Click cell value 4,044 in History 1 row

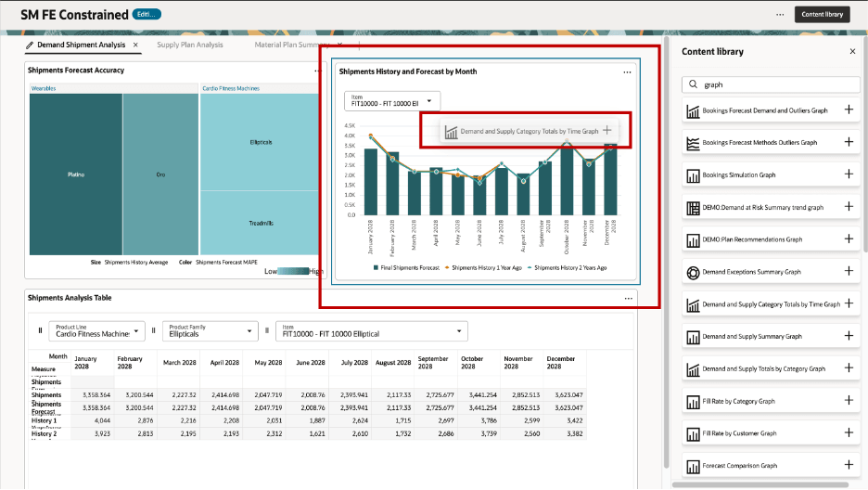click(102, 420)
